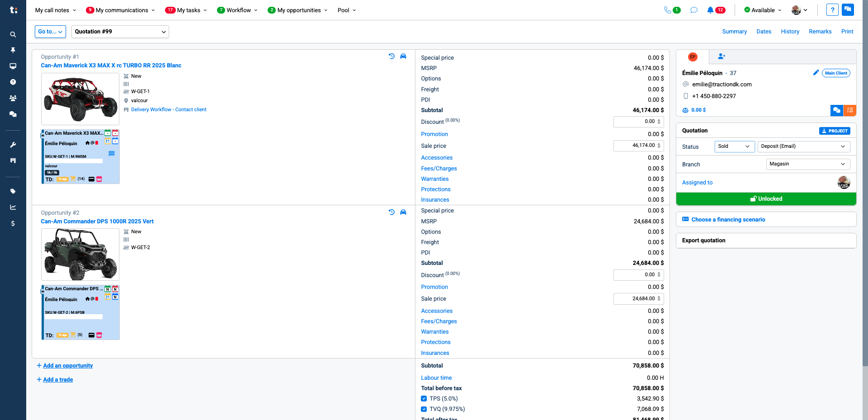Open the pin icon in sidebar
The width and height of the screenshot is (868, 420).
13,50
